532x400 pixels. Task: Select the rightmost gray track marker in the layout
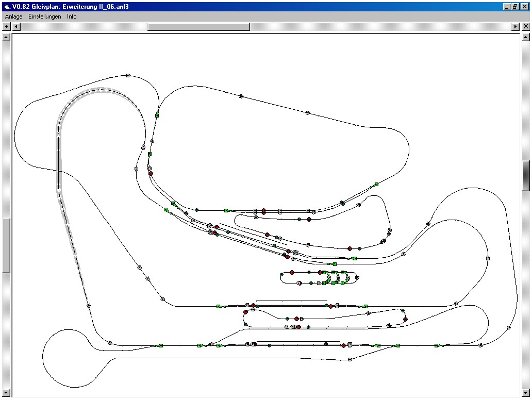(x=509, y=327)
